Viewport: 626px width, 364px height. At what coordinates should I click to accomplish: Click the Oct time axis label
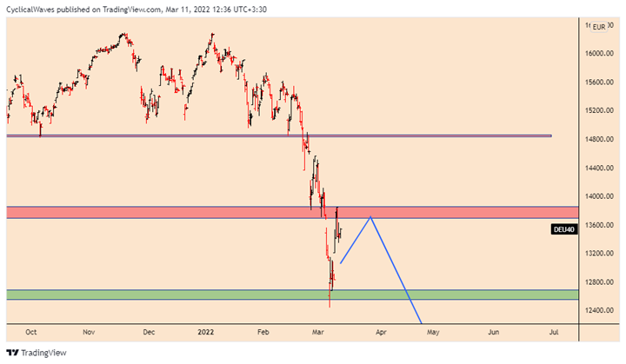[x=30, y=332]
